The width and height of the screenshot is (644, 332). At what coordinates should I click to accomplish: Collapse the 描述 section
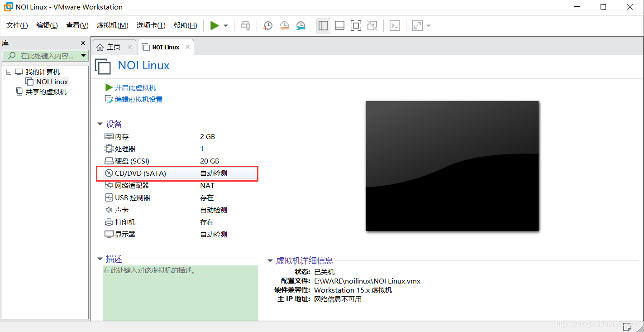[100, 259]
